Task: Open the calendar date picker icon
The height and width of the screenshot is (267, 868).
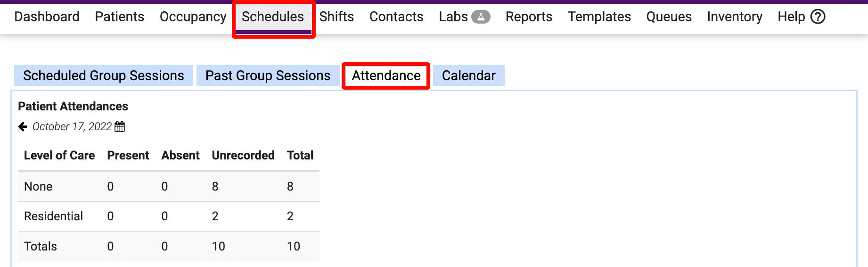Action: 120,126
